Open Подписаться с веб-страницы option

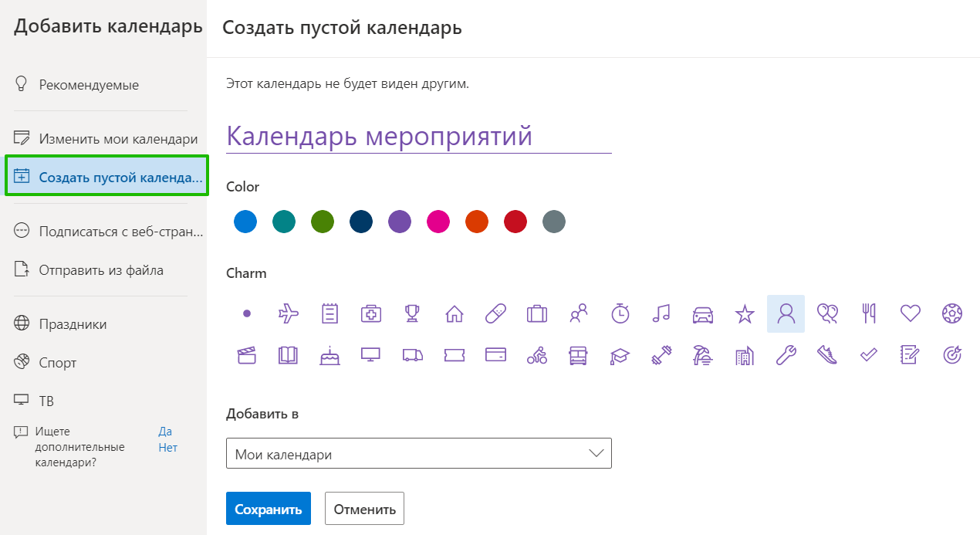(120, 231)
